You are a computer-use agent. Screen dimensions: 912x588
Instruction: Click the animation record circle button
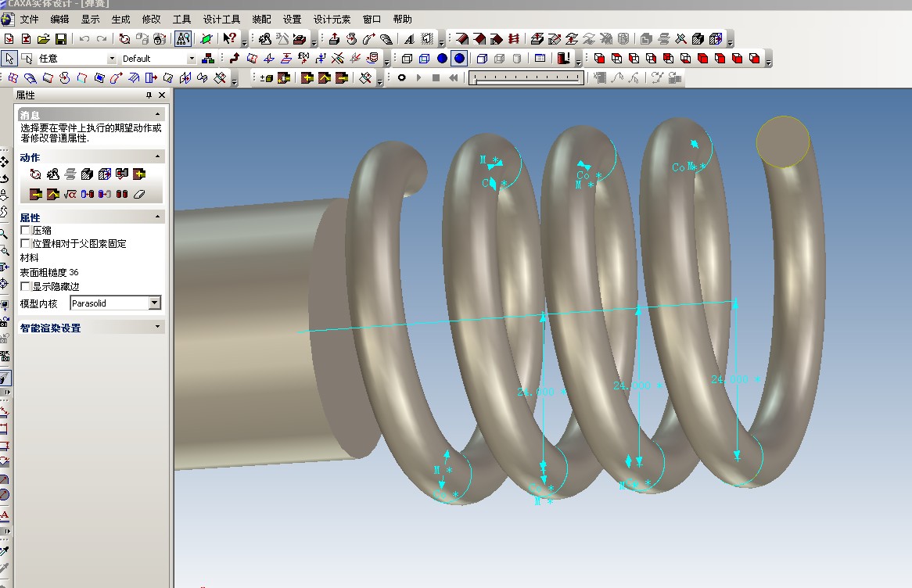pos(401,77)
